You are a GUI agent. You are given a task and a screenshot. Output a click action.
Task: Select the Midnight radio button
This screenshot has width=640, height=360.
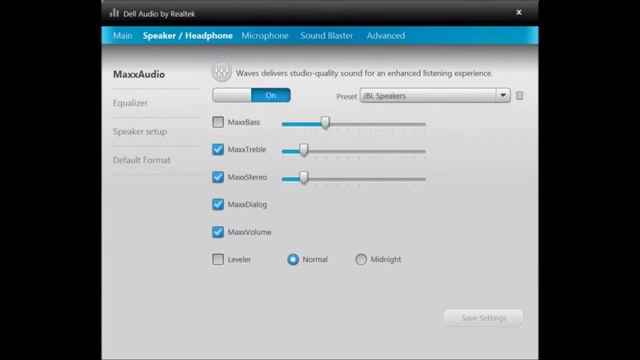pos(361,259)
